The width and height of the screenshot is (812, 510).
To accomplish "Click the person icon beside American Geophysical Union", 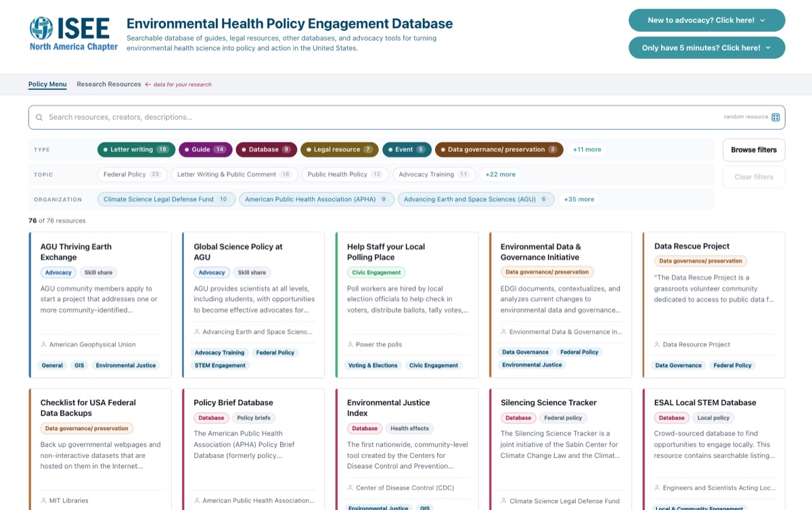I will pos(43,344).
